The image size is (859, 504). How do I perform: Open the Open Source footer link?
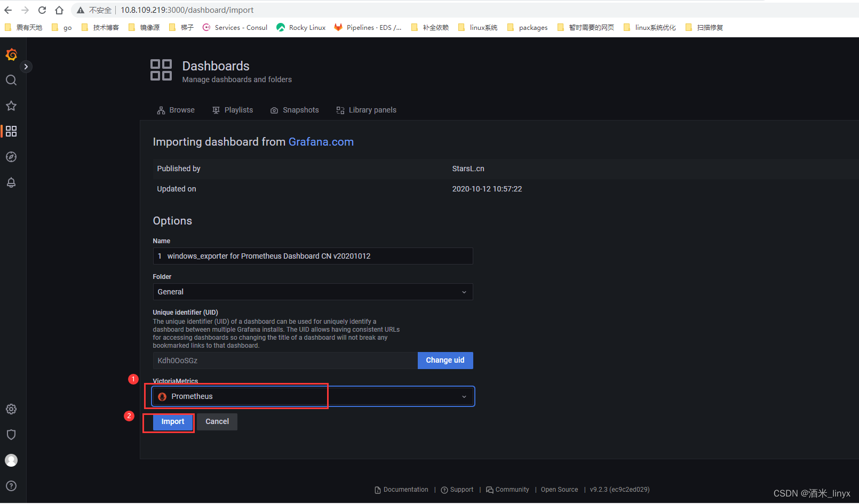tap(559, 490)
